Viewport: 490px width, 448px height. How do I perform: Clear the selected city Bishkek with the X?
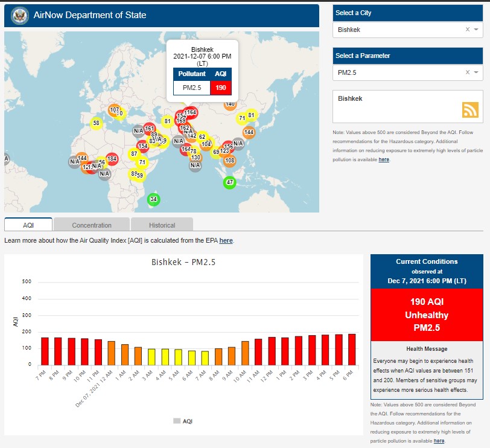467,30
